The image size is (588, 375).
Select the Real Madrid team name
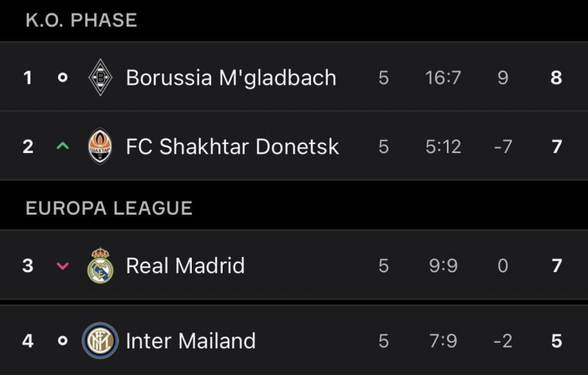pyautogui.click(x=185, y=265)
